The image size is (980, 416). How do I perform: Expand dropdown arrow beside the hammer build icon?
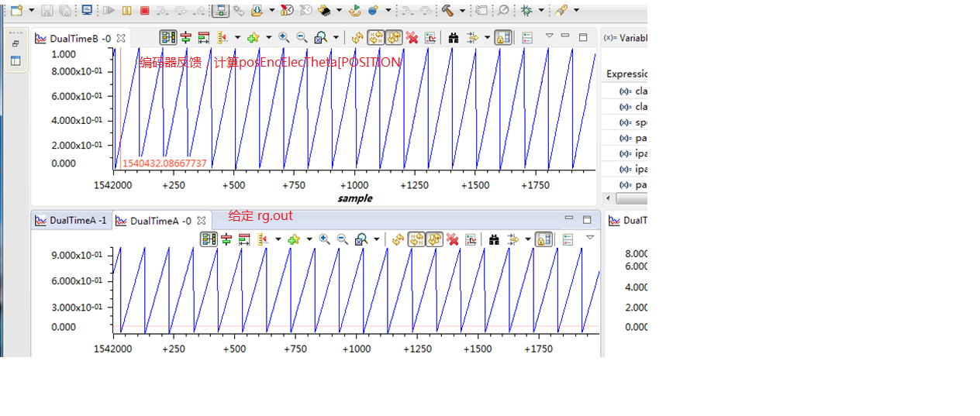pyautogui.click(x=462, y=11)
